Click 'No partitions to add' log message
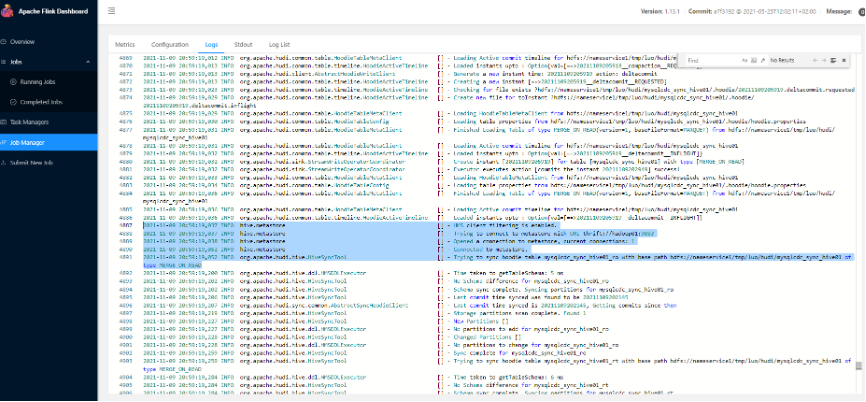The height and width of the screenshot is (402, 866). coord(531,329)
